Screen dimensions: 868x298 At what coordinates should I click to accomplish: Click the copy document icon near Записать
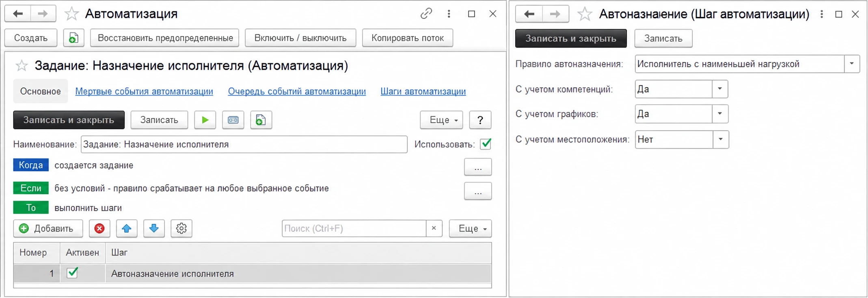point(261,120)
